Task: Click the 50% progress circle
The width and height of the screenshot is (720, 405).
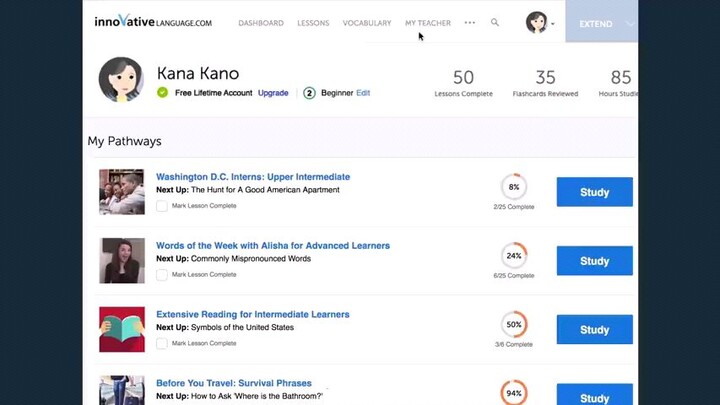Action: point(514,325)
